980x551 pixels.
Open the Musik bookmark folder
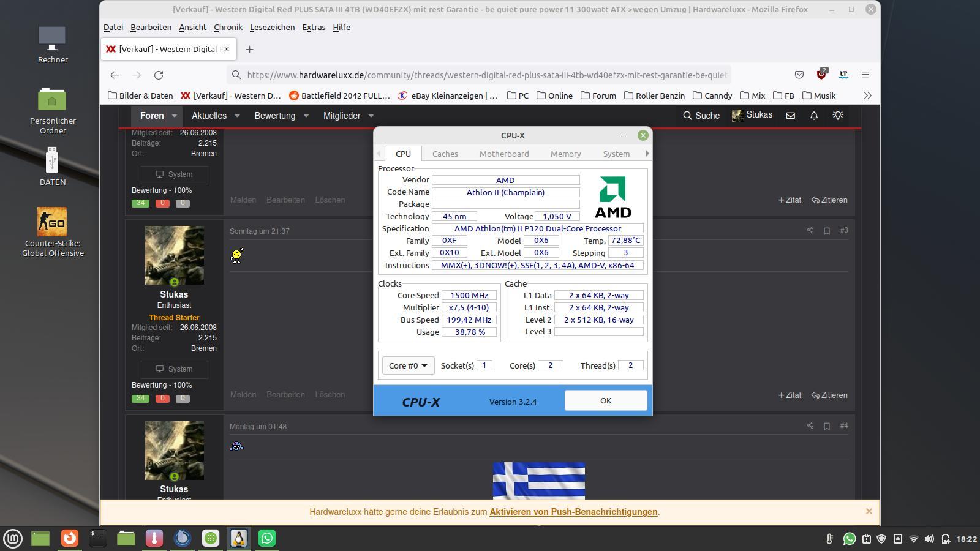pyautogui.click(x=819, y=96)
